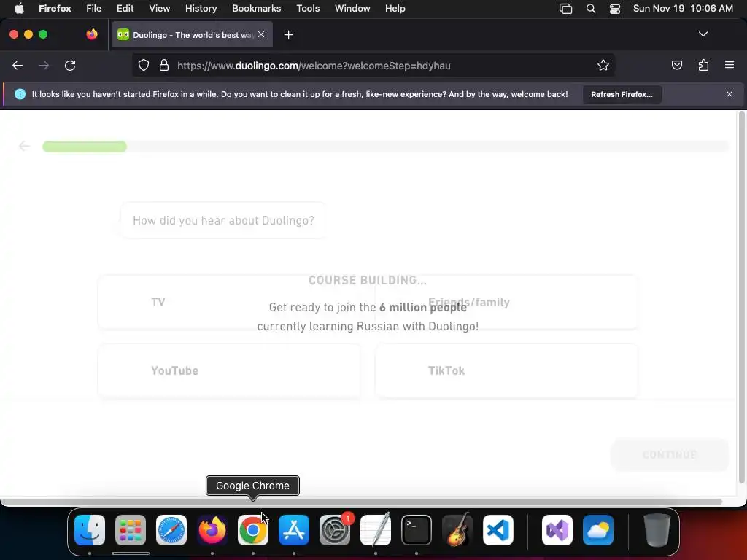Click the green onboarding progress bar
Viewport: 747px width, 560px height.
point(85,147)
